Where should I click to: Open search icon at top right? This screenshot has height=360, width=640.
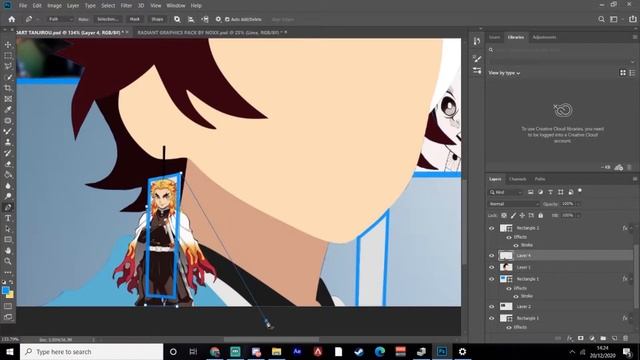[601, 19]
